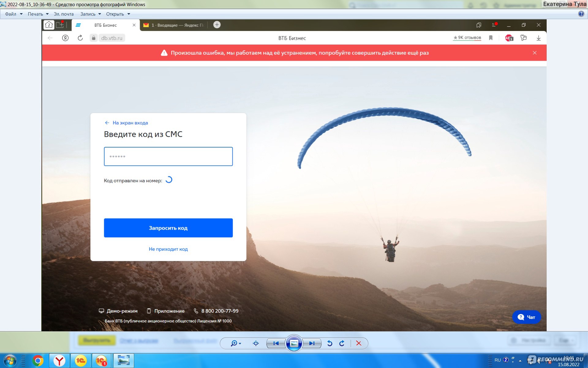Image resolution: width=588 pixels, height=368 pixels.
Task: Click the Запросить код button
Action: click(x=168, y=228)
